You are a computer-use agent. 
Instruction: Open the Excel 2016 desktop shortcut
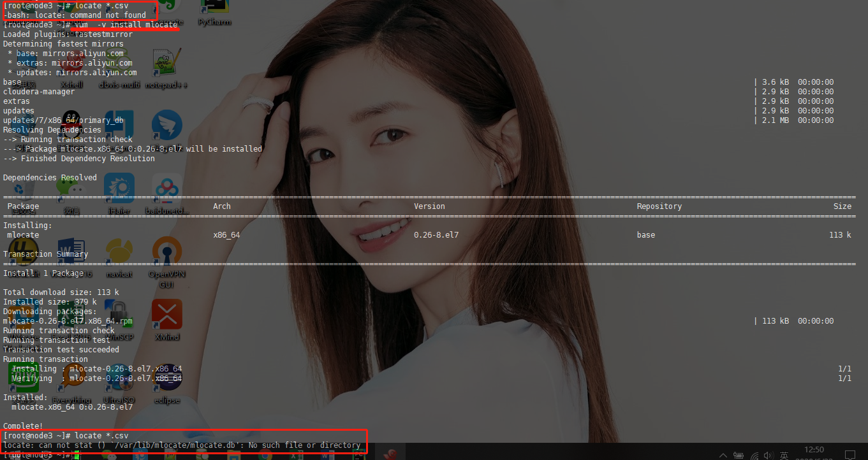pyautogui.click(x=71, y=320)
